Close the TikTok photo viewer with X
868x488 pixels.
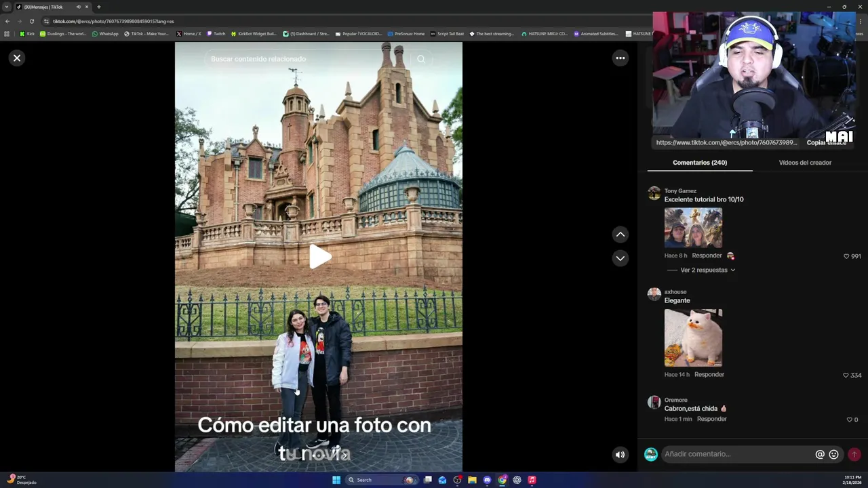pyautogui.click(x=17, y=58)
